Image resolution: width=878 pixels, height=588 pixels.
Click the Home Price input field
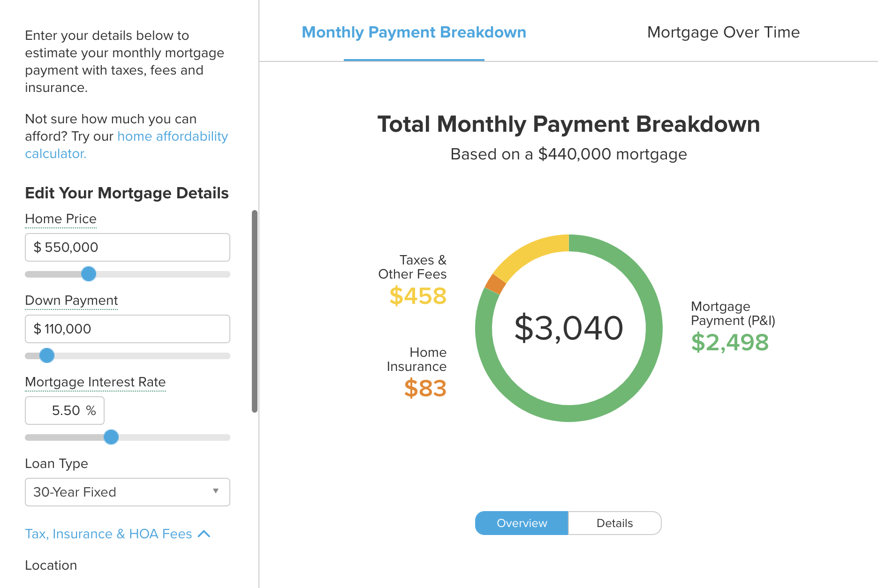(x=127, y=247)
